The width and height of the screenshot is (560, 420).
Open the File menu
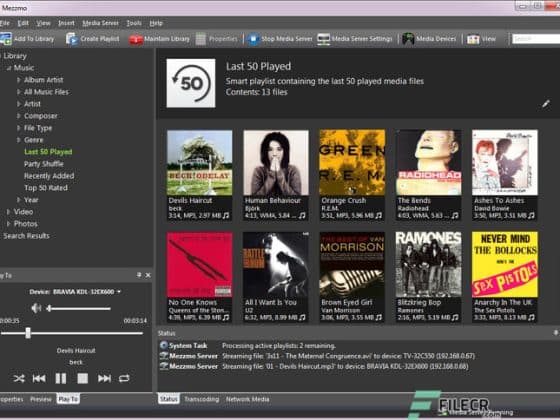[5, 23]
